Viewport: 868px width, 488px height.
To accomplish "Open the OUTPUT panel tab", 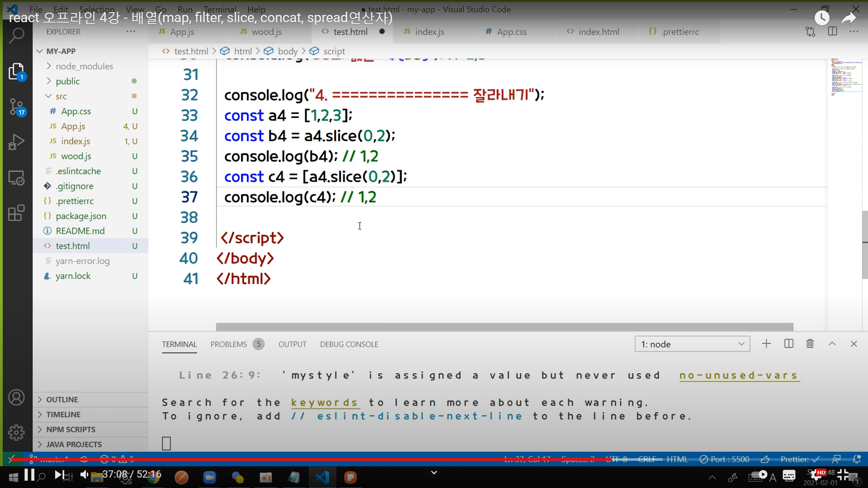I will pyautogui.click(x=292, y=344).
